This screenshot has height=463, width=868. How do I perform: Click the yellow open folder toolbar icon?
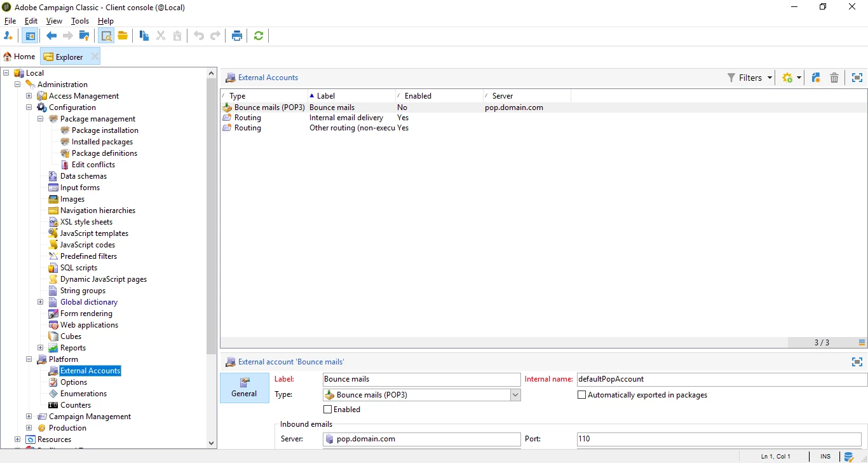tap(123, 36)
